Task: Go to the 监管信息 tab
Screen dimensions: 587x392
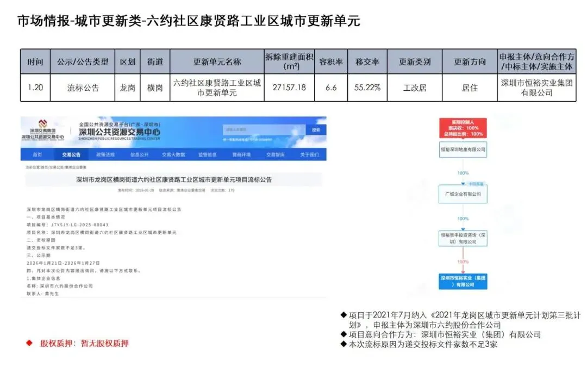Action: coord(208,154)
